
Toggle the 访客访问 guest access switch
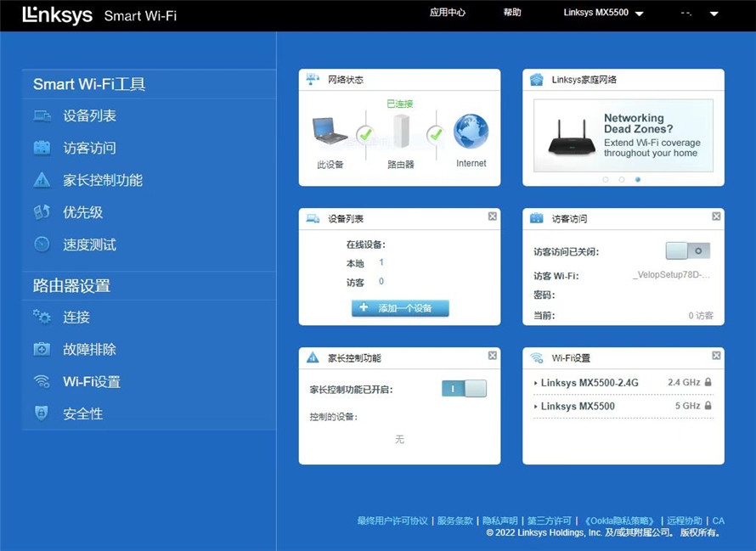pos(688,250)
